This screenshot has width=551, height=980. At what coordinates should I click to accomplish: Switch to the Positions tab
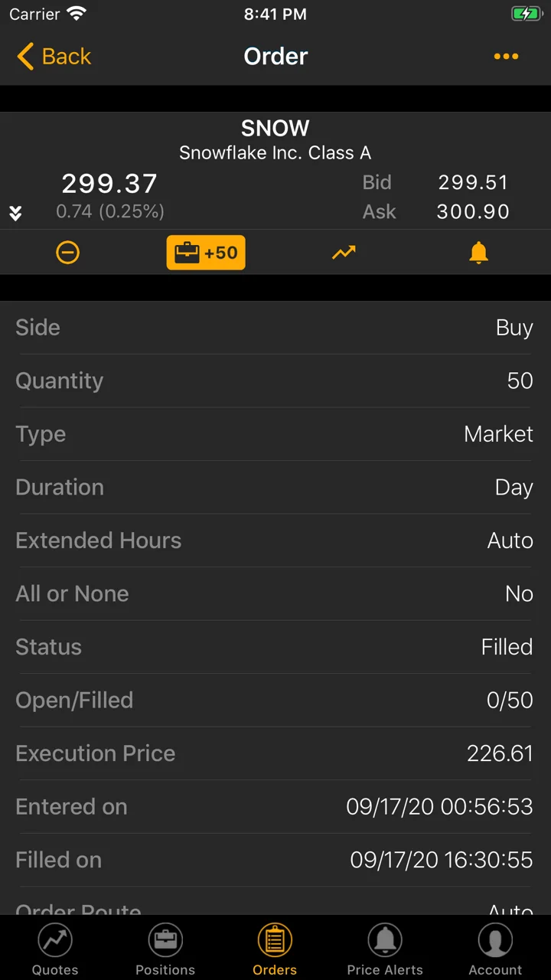[x=165, y=949]
